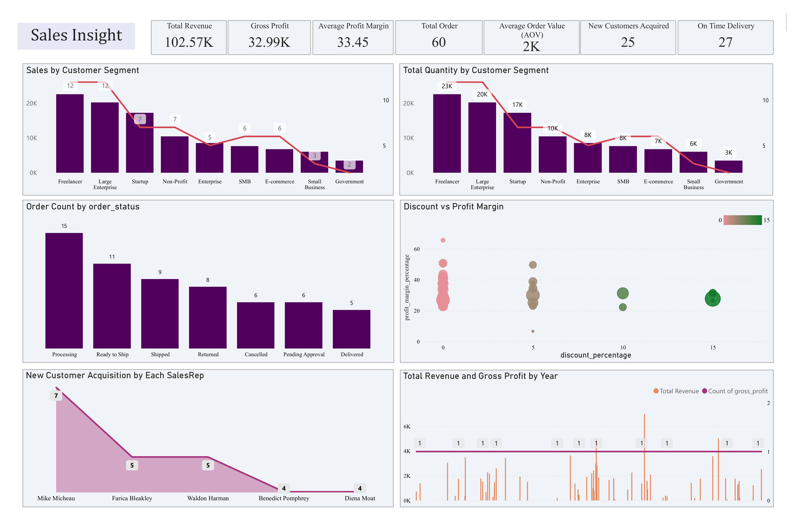Click the Count of gross_profit legend entry
Viewport: 799px width, 532px height.
[x=735, y=391]
